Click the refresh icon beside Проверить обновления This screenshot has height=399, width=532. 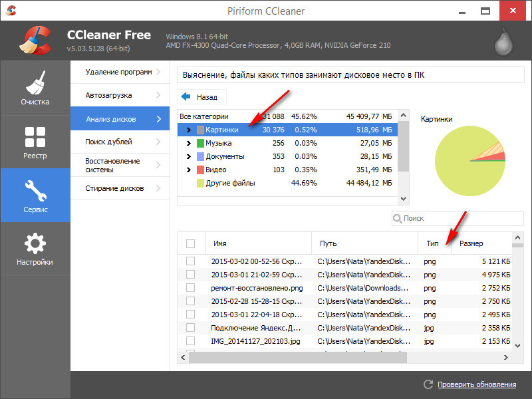(x=428, y=384)
